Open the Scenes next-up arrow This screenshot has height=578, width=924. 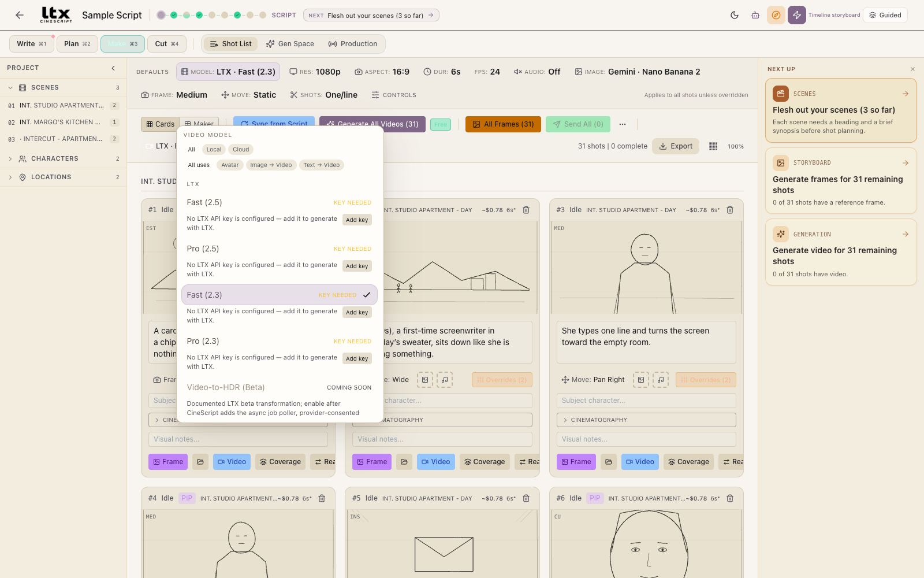tap(906, 94)
